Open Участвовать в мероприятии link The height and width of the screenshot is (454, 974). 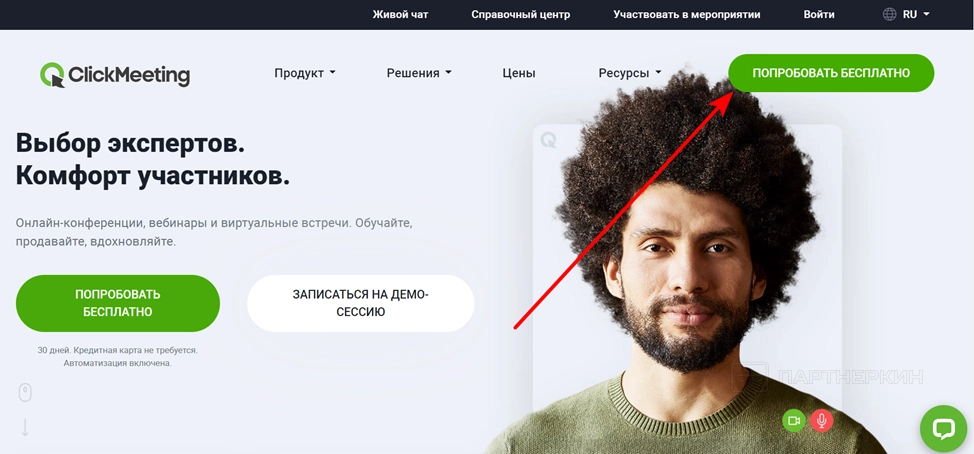point(686,14)
